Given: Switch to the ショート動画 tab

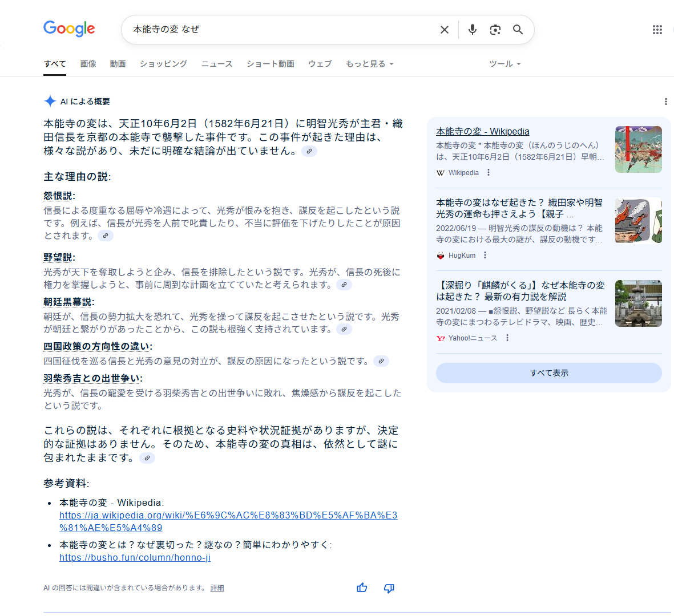Looking at the screenshot, I should coord(271,64).
